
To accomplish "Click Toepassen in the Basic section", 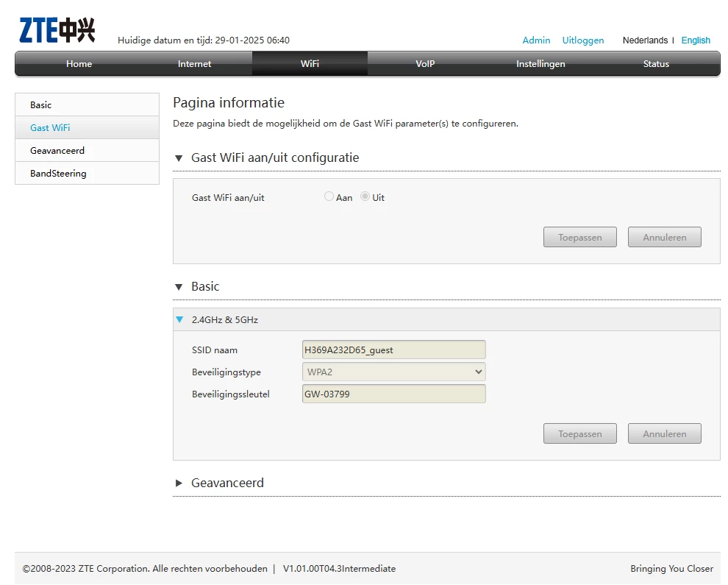I will point(580,434).
